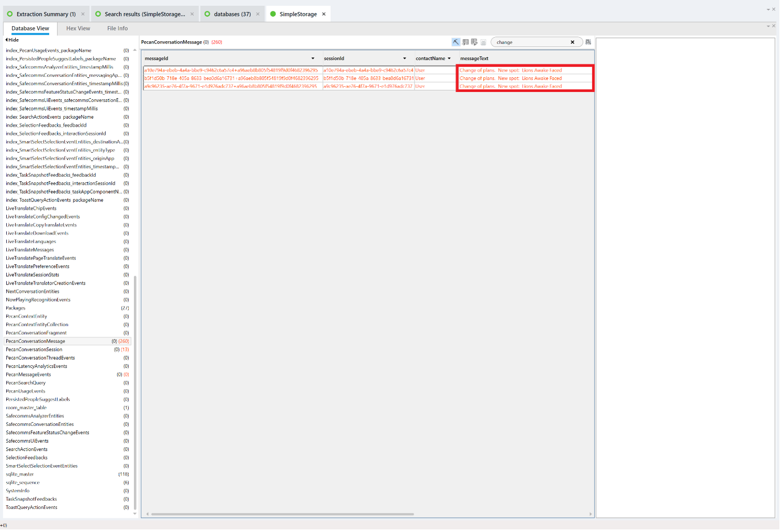Switch to the File Info tab
Viewport: 782px width, 532px height.
117,28
